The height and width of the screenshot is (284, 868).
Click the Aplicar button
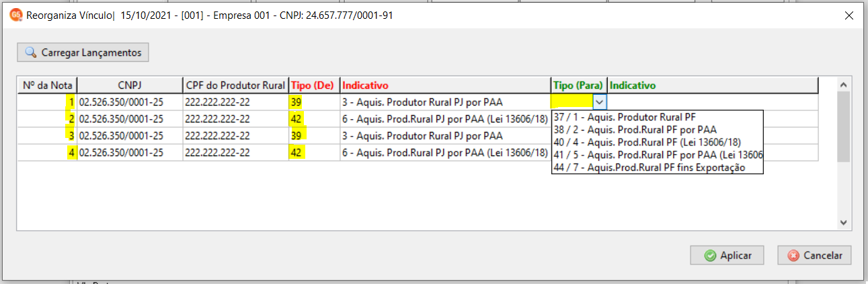tap(727, 256)
